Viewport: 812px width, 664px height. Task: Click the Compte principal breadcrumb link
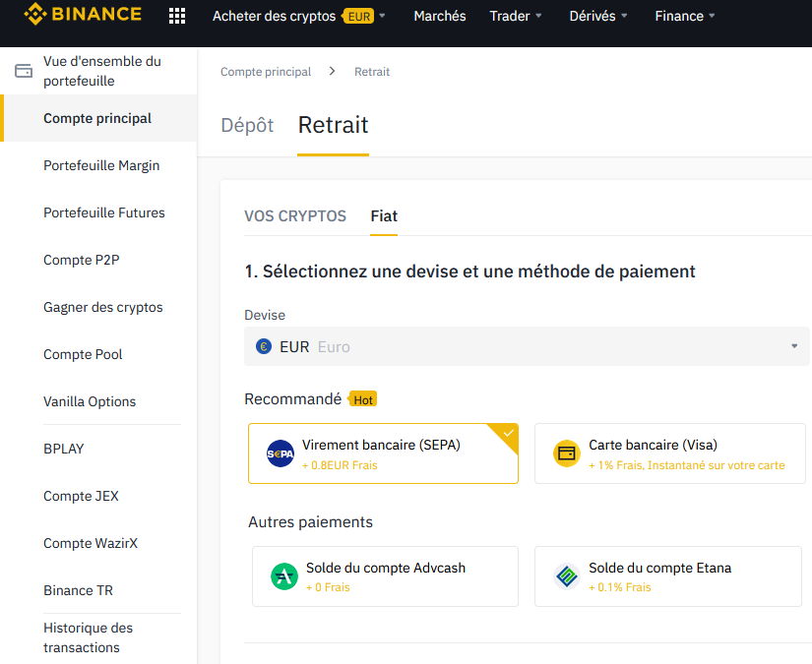pyautogui.click(x=266, y=72)
